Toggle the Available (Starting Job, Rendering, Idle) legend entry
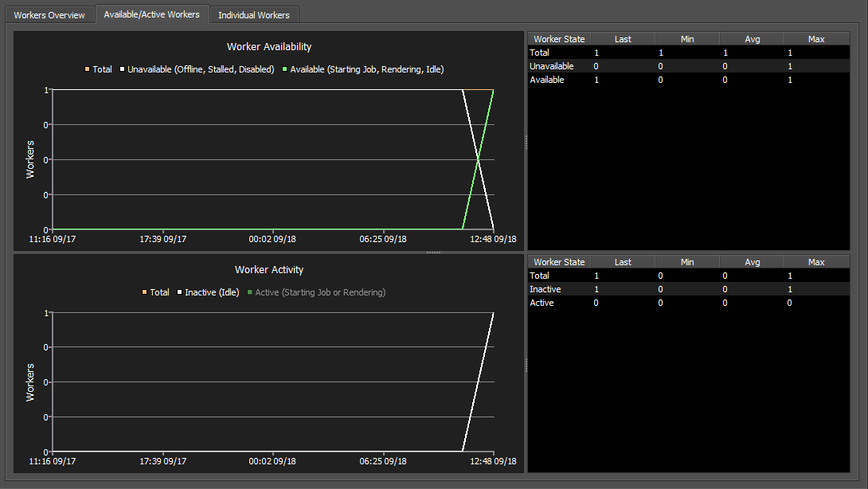This screenshot has width=868, height=489. click(x=366, y=69)
